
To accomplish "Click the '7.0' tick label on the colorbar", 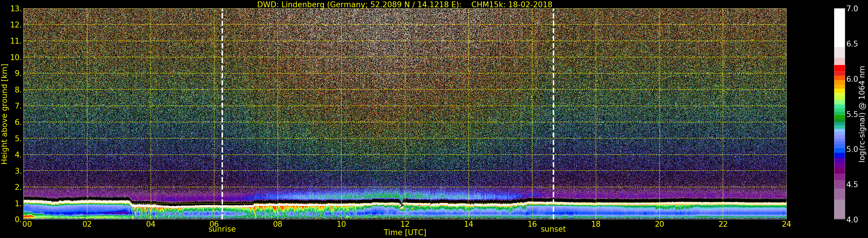I will click(x=852, y=9).
